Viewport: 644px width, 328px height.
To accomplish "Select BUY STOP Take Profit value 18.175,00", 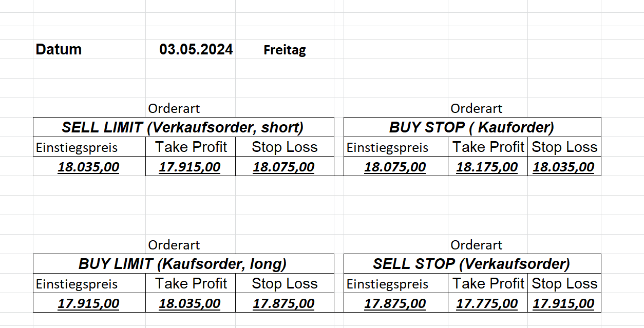I will (x=487, y=167).
